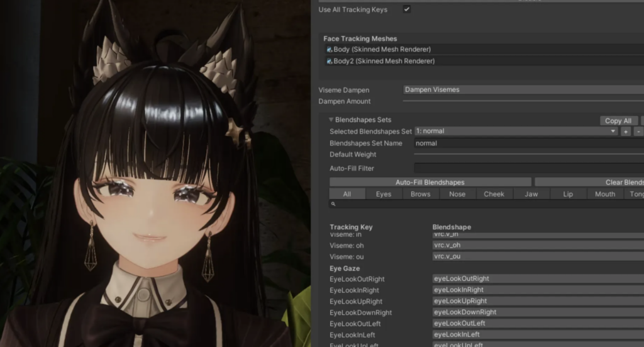Select the Brows filter tab
The height and width of the screenshot is (347, 644).
421,194
